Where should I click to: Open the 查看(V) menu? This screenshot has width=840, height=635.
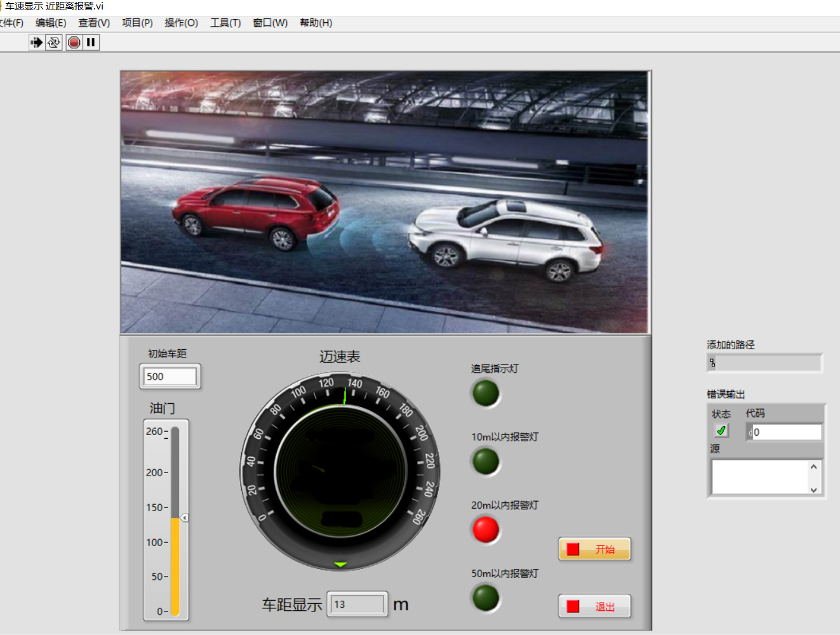pyautogui.click(x=94, y=23)
